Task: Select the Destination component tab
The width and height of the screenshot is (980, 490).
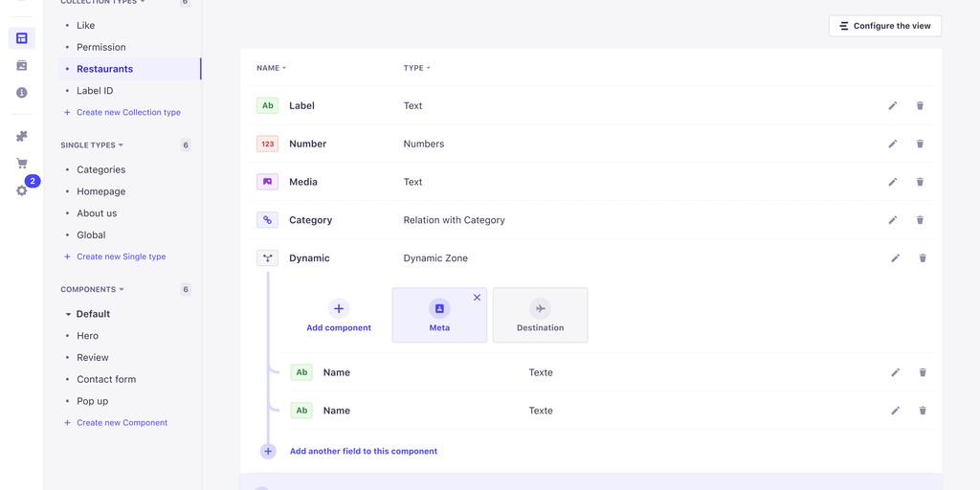Action: point(540,316)
